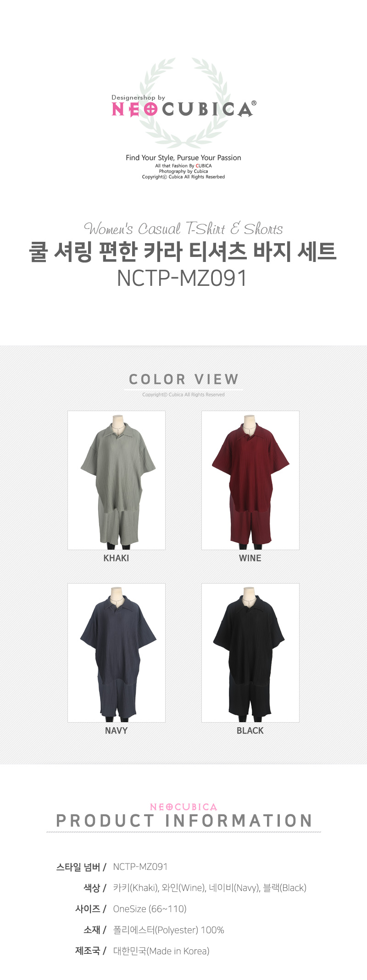367x980 pixels.
Task: Click the PRODUCT INFORMATION heading
Action: point(184,821)
